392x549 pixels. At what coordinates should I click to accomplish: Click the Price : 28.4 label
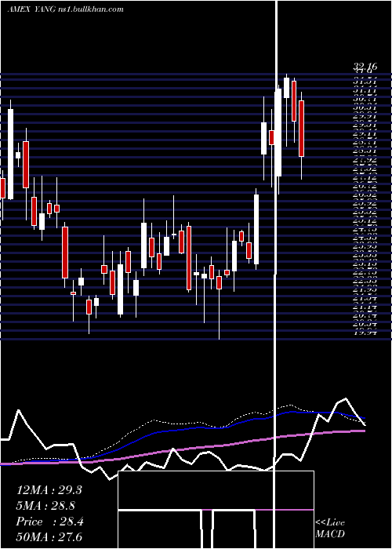(x=50, y=522)
